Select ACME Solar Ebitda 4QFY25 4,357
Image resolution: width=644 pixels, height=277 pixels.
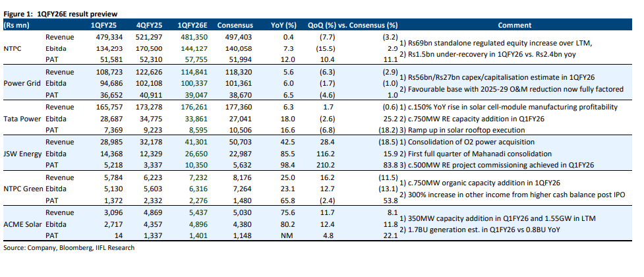tap(153, 224)
